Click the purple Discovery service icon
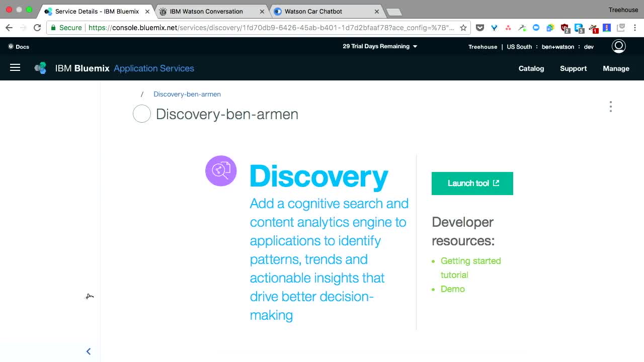The width and height of the screenshot is (644, 362). [221, 171]
